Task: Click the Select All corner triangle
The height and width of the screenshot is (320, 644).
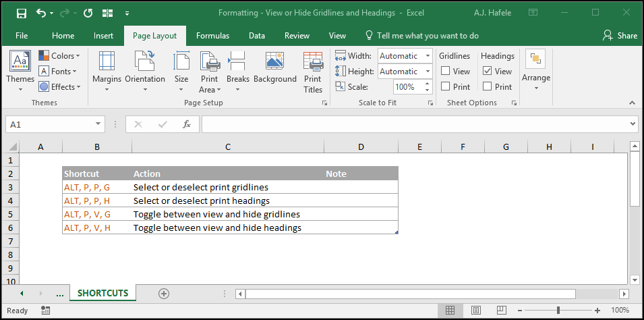Action: pyautogui.click(x=13, y=147)
